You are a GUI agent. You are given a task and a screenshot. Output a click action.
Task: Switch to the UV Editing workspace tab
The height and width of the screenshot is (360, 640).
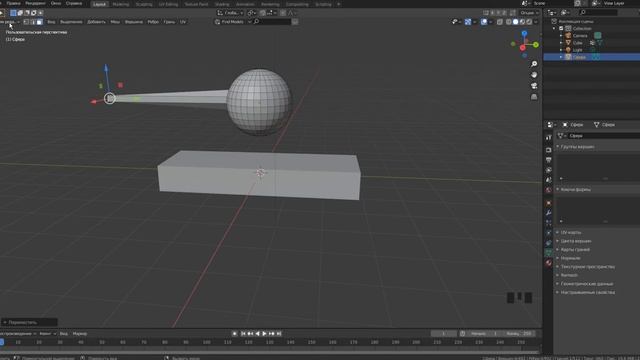168,4
